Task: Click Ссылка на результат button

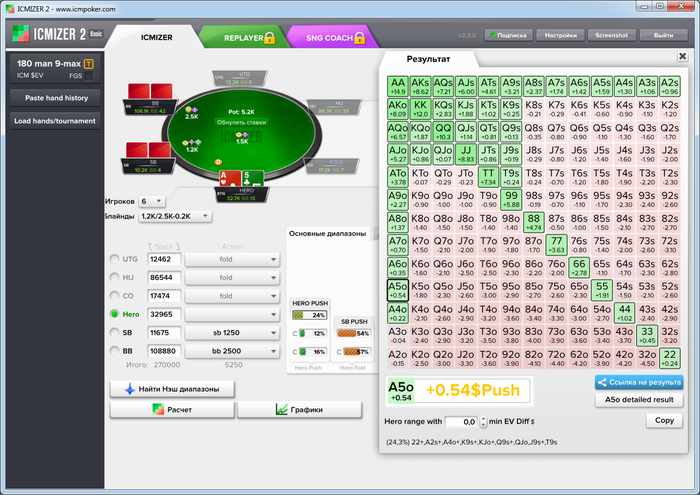Action: coord(639,383)
